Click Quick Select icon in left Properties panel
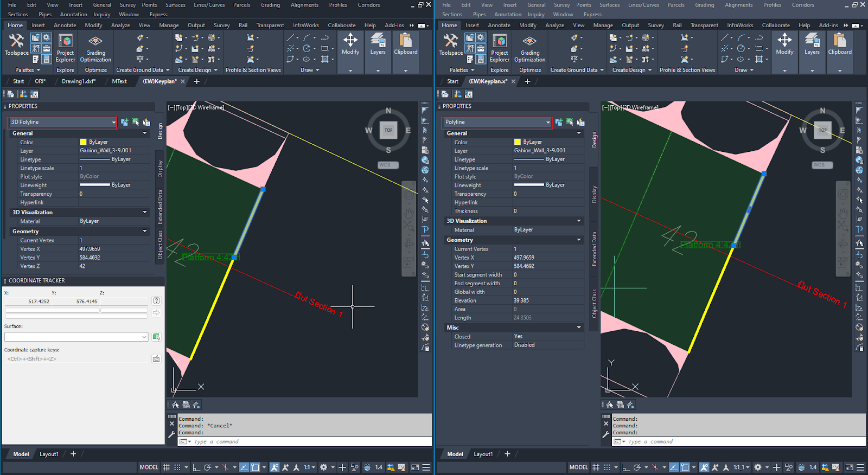868x475 pixels. 146,123
